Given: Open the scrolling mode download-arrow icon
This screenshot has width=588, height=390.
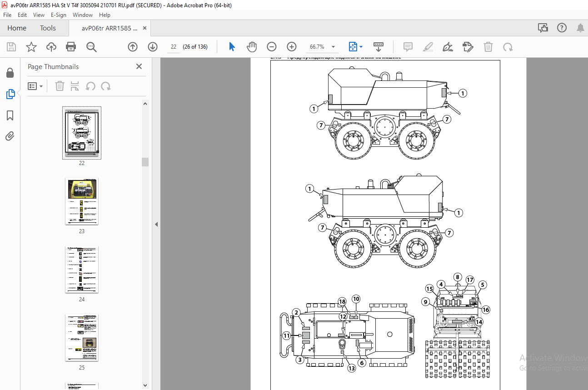Looking at the screenshot, I should 379,47.
